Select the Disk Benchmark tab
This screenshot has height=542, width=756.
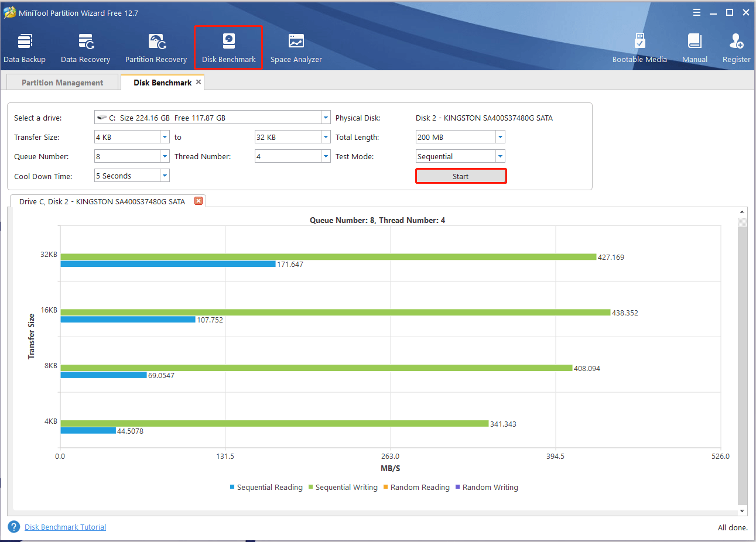coord(162,83)
